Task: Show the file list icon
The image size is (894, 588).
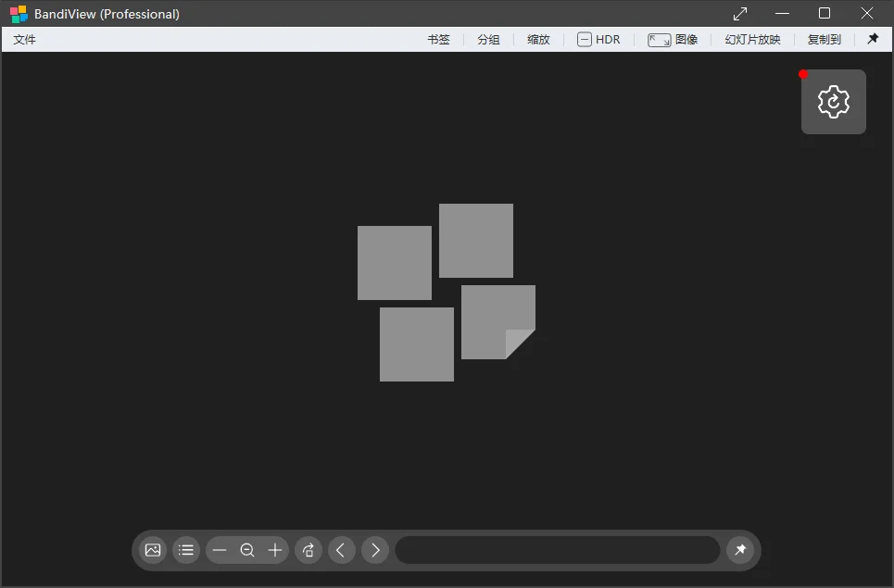Action: point(186,550)
